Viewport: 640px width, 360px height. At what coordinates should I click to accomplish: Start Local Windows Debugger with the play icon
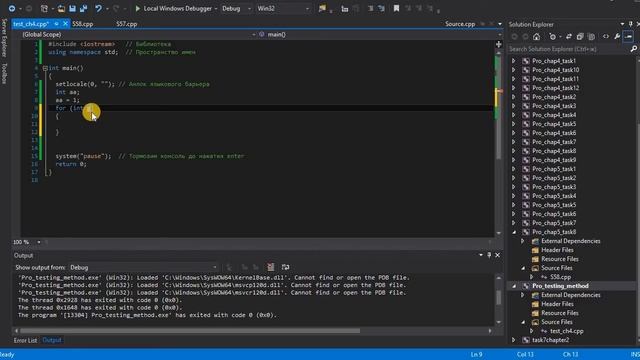[x=138, y=8]
